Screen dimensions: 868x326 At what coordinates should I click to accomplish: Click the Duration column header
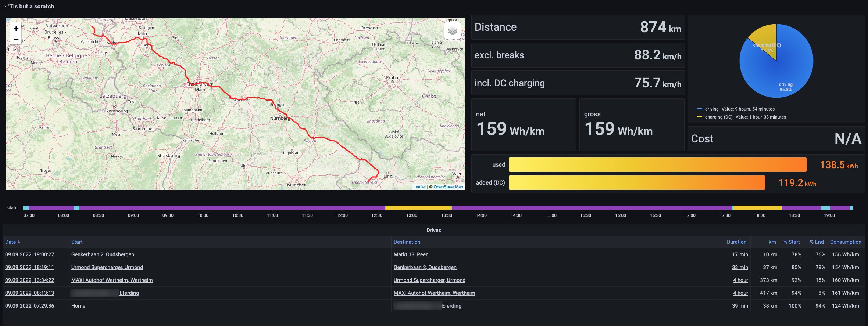[736, 242]
